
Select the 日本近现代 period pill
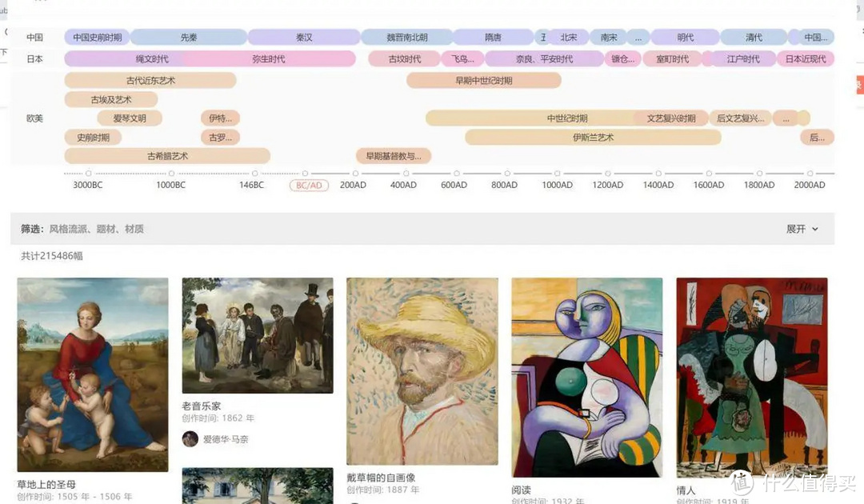(x=805, y=59)
